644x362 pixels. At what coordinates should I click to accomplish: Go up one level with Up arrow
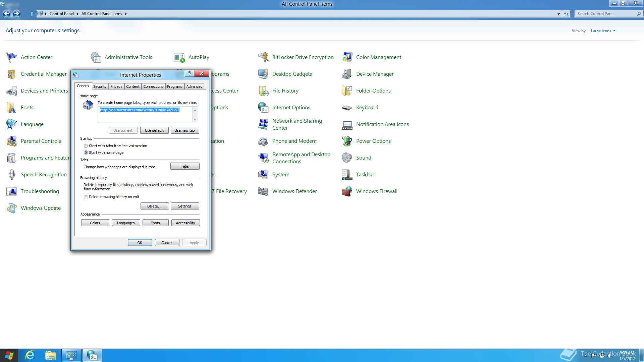tap(32, 14)
